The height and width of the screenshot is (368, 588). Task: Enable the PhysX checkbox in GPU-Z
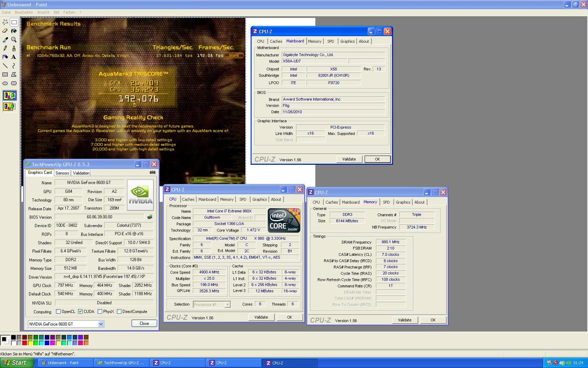click(100, 312)
